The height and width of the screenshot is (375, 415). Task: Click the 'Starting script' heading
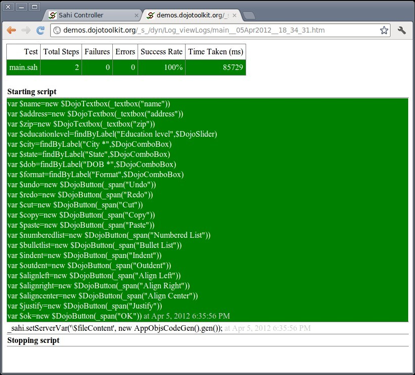tap(32, 92)
